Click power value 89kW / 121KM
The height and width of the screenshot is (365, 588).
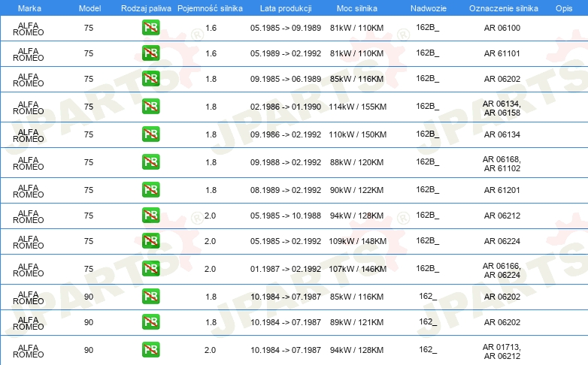pyautogui.click(x=356, y=322)
